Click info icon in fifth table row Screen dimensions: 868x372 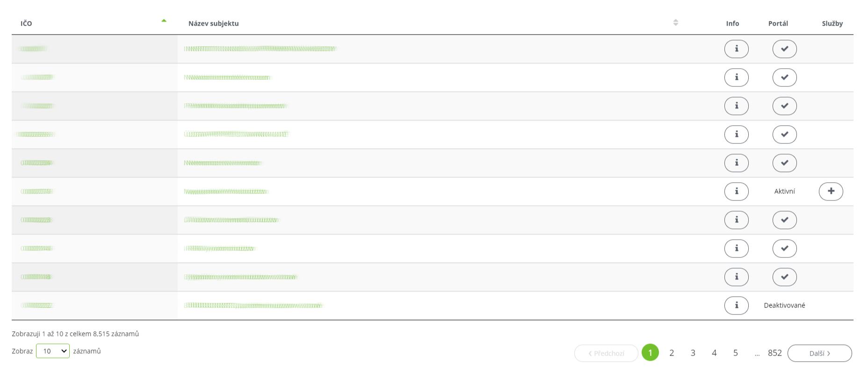(736, 163)
